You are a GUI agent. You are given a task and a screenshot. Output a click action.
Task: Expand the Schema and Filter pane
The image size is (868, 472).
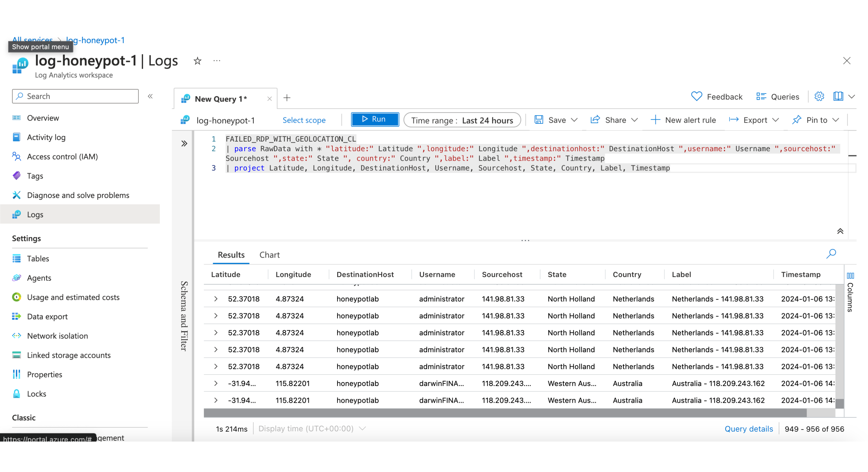point(184,144)
